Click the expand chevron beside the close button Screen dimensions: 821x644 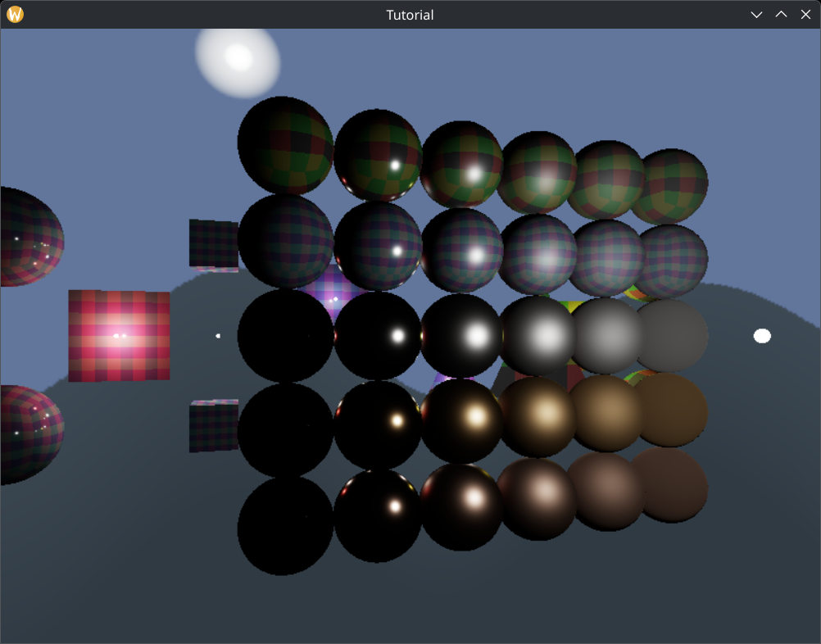click(755, 14)
